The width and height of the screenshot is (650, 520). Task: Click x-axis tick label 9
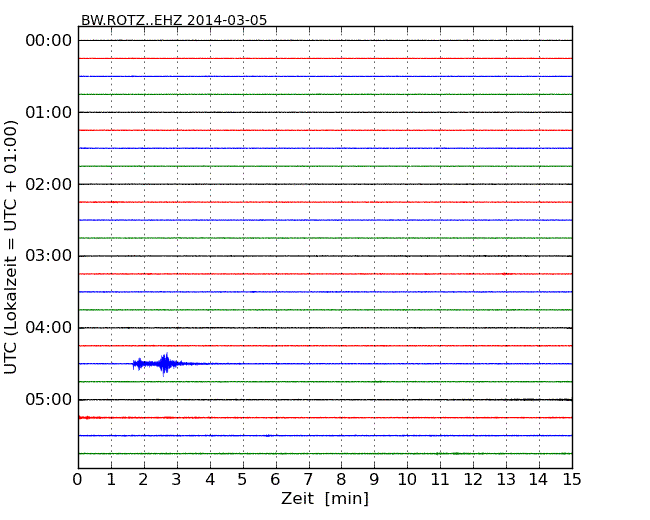[374, 480]
